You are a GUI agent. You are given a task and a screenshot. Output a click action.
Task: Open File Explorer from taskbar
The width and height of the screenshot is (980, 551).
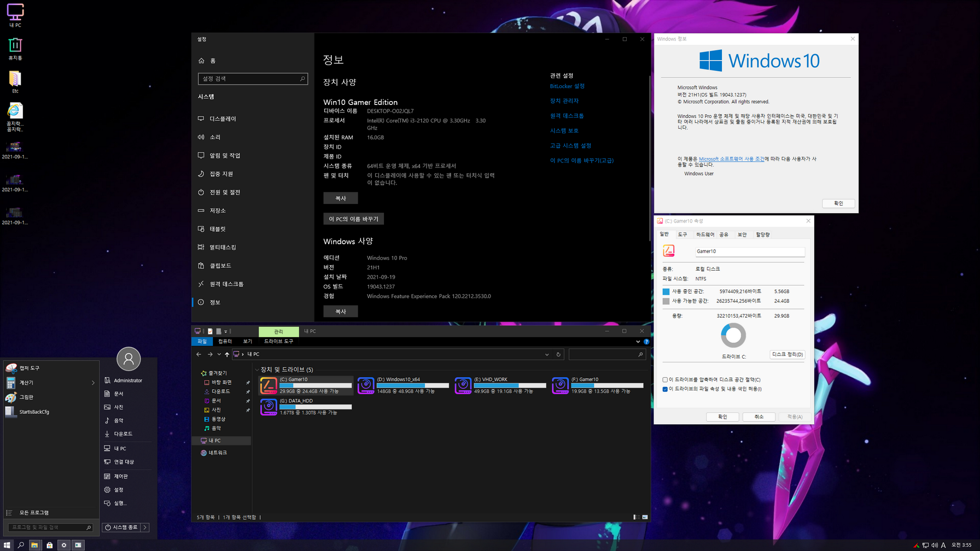click(34, 545)
